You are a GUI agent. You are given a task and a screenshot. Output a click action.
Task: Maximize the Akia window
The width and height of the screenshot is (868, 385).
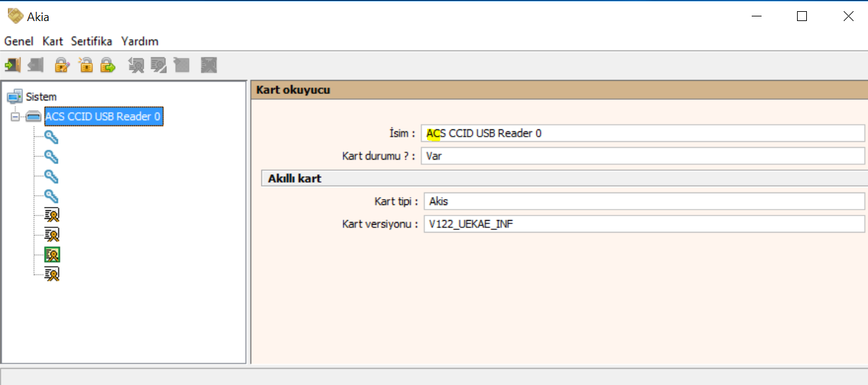[802, 16]
